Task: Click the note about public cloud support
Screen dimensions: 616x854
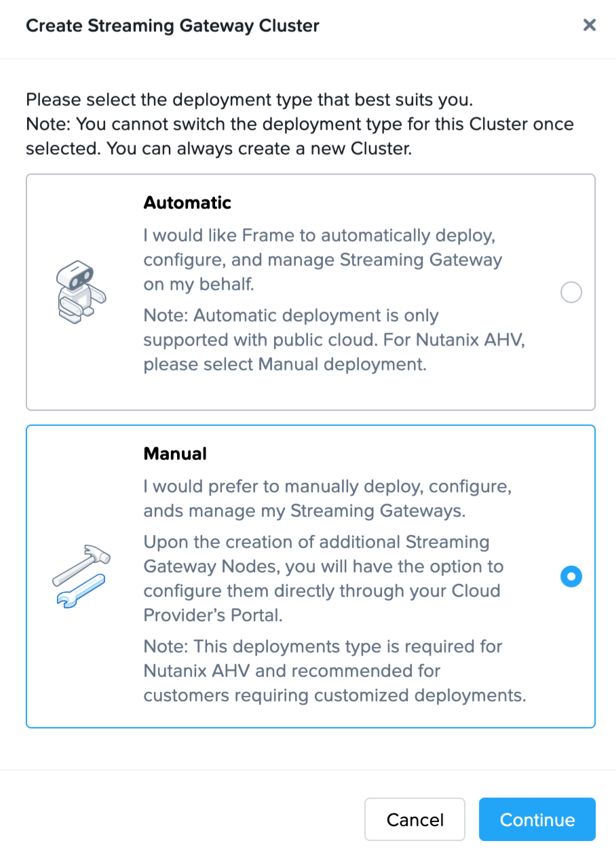Action: coord(334,340)
